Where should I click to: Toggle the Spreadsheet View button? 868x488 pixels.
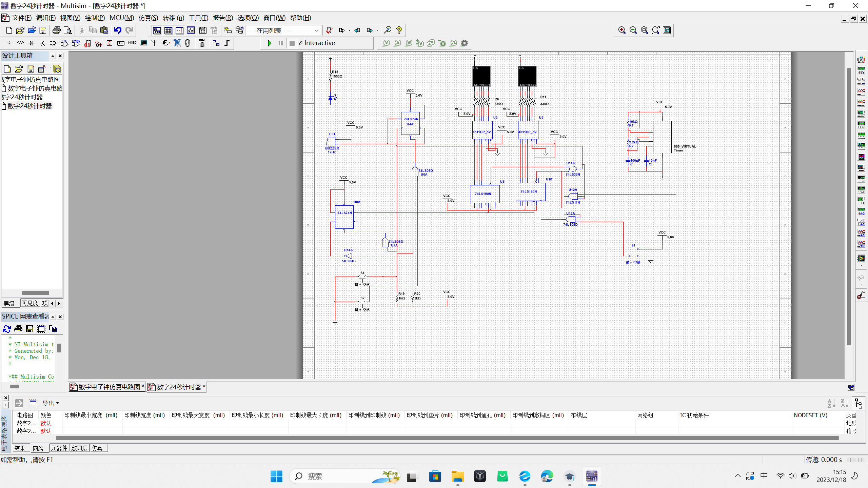click(168, 30)
